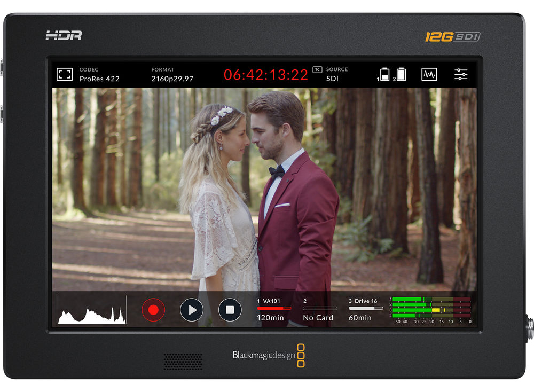This screenshot has width=534, height=392.
Task: Tap the TC timecode badge
Action: 317,70
